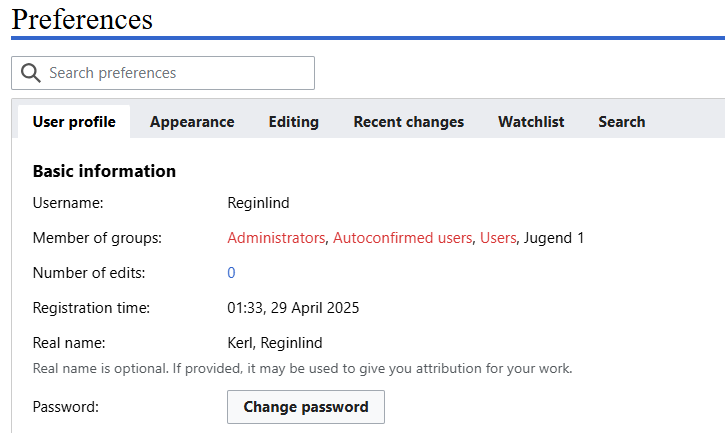Open the Watchlist preferences tab
The width and height of the screenshot is (725, 433).
pos(531,122)
